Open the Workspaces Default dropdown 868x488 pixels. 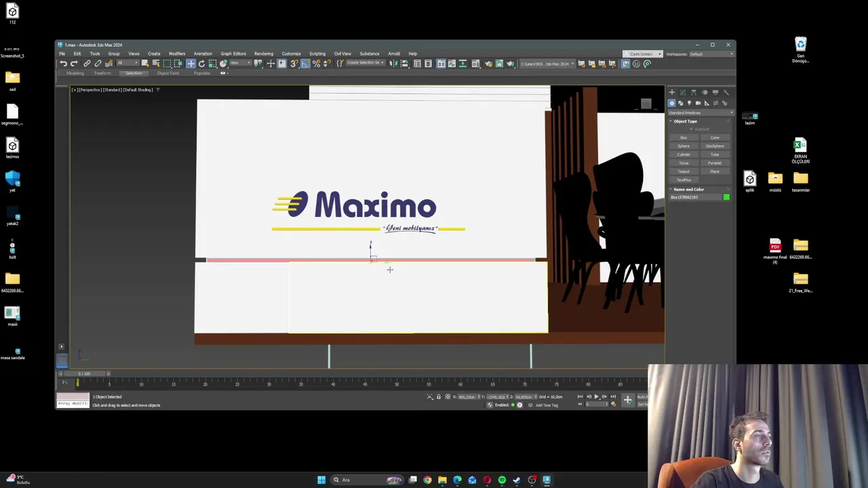pyautogui.click(x=712, y=54)
